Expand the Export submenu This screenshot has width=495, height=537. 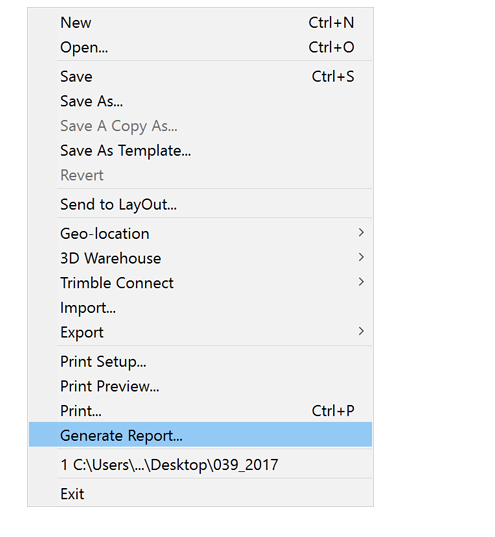click(x=200, y=332)
